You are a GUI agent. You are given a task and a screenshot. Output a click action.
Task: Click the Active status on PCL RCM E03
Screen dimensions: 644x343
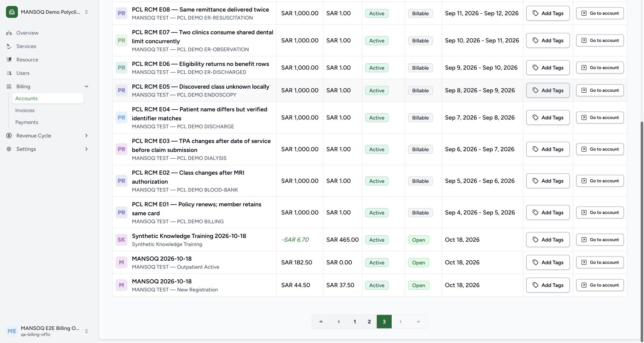[x=377, y=149]
